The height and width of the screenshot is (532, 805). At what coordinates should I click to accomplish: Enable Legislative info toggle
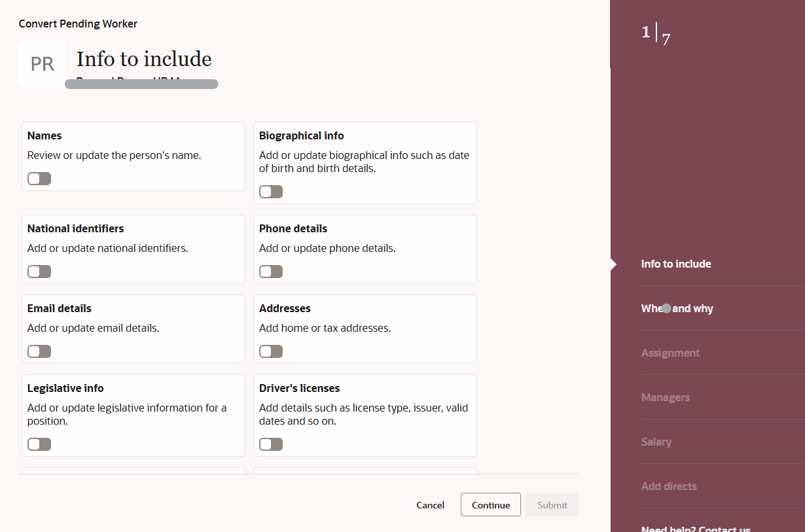tap(39, 444)
